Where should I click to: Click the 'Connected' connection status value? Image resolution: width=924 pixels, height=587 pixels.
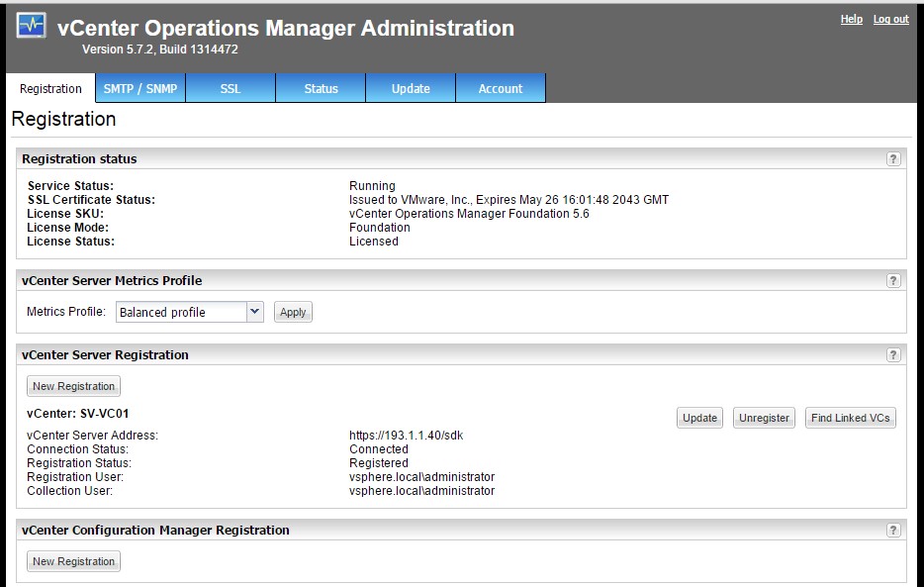coord(378,449)
